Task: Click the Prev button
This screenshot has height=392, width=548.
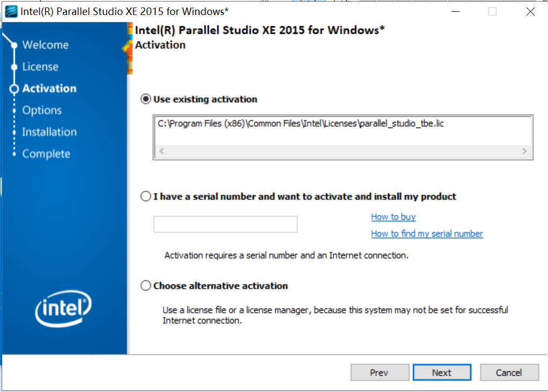Action: pyautogui.click(x=379, y=372)
